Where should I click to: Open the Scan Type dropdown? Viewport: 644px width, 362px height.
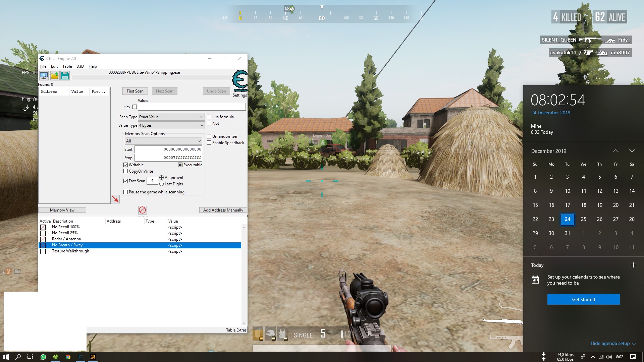click(x=171, y=117)
